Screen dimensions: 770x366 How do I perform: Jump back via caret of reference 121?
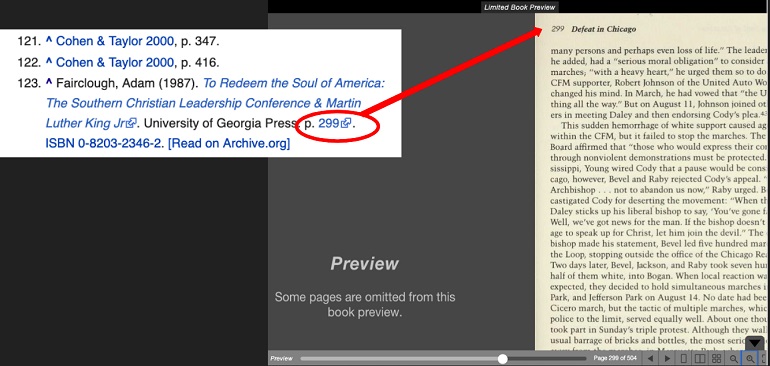(49, 41)
